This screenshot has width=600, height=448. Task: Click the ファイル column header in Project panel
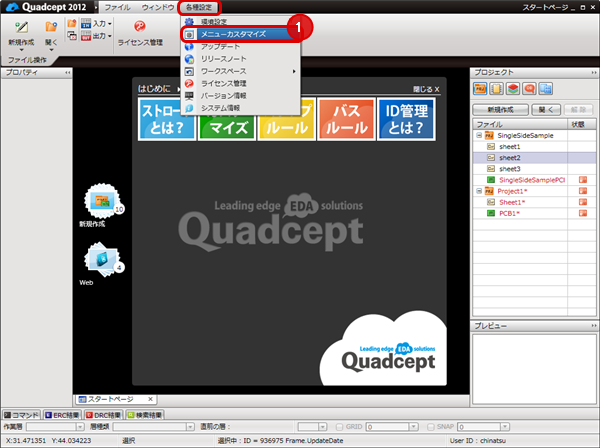[x=520, y=124]
